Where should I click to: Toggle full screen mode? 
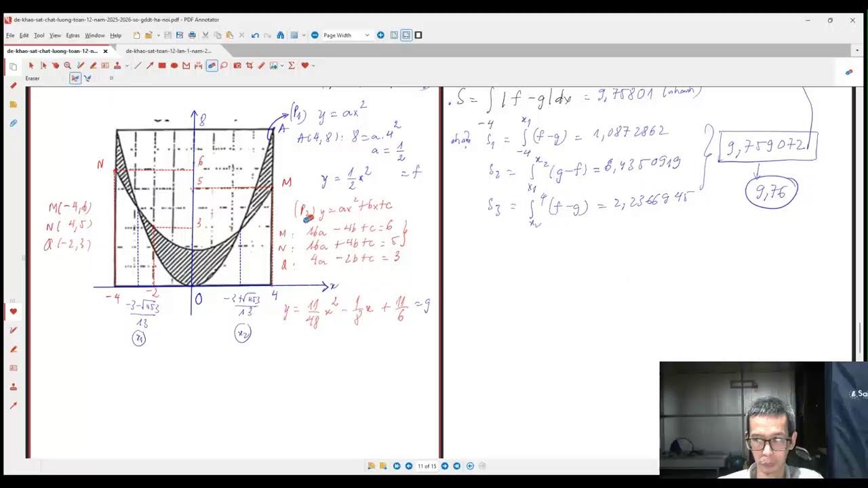tap(418, 35)
